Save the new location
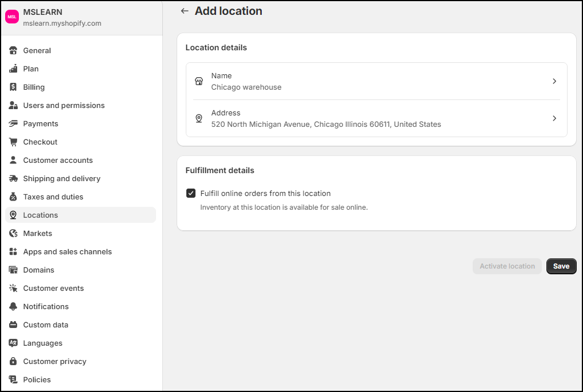The width and height of the screenshot is (583, 392). coord(561,266)
